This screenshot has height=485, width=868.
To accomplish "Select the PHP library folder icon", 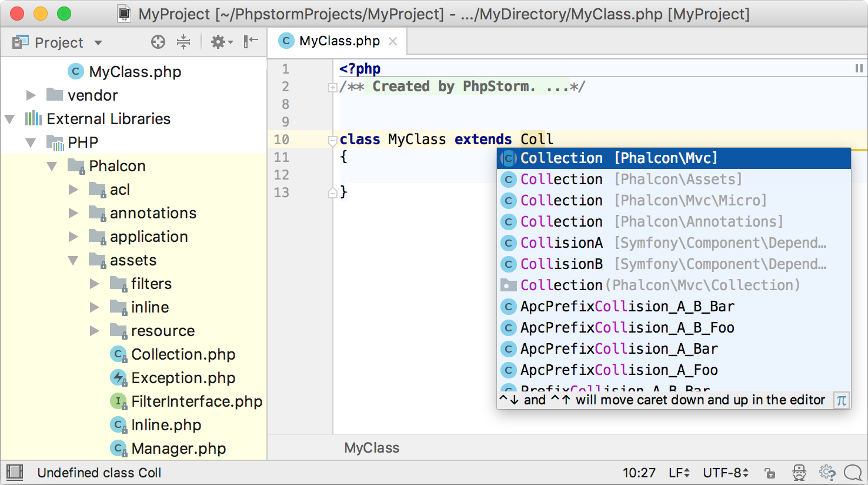I will tap(55, 142).
